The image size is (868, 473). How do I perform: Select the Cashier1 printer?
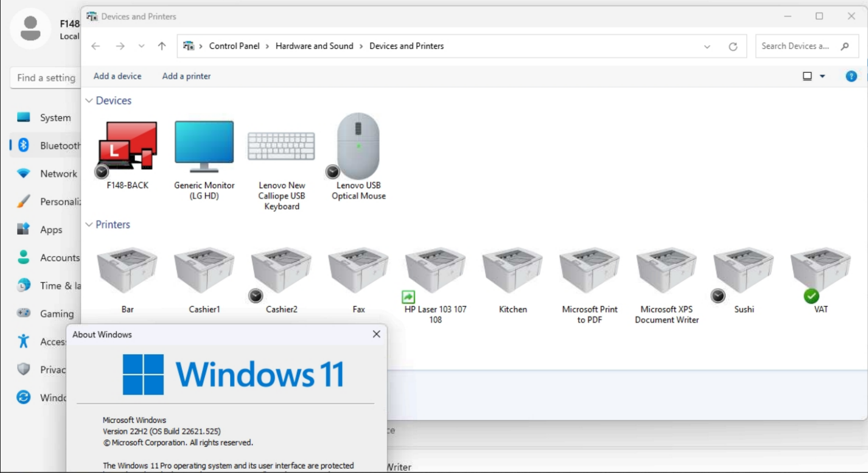coord(204,281)
